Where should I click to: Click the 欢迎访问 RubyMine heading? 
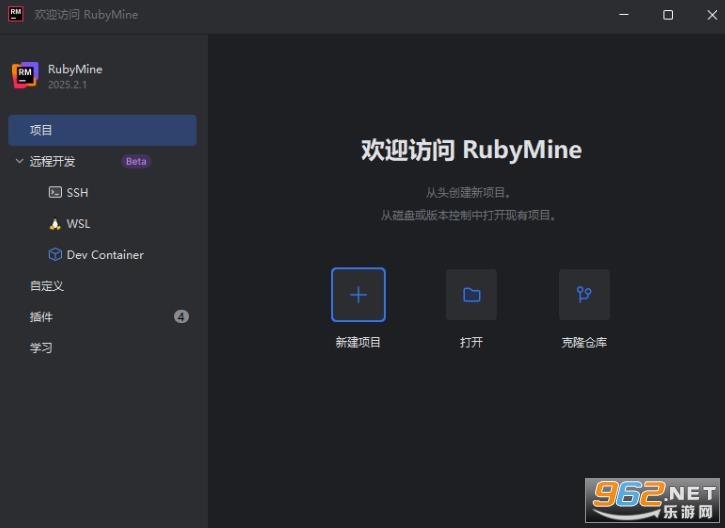[471, 150]
